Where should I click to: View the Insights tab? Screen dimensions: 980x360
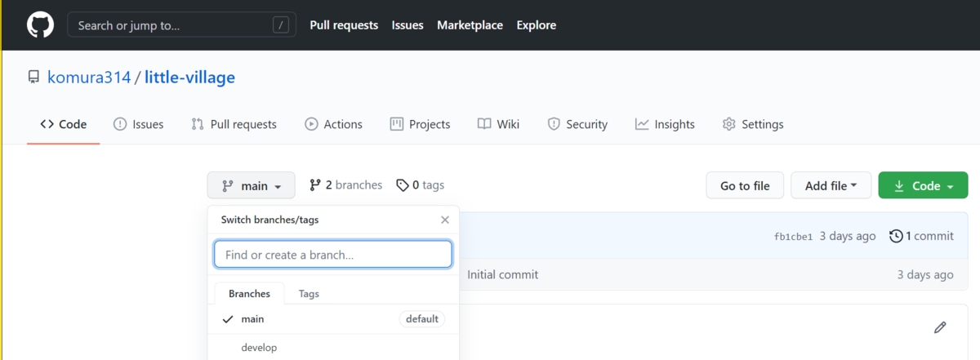pos(665,124)
